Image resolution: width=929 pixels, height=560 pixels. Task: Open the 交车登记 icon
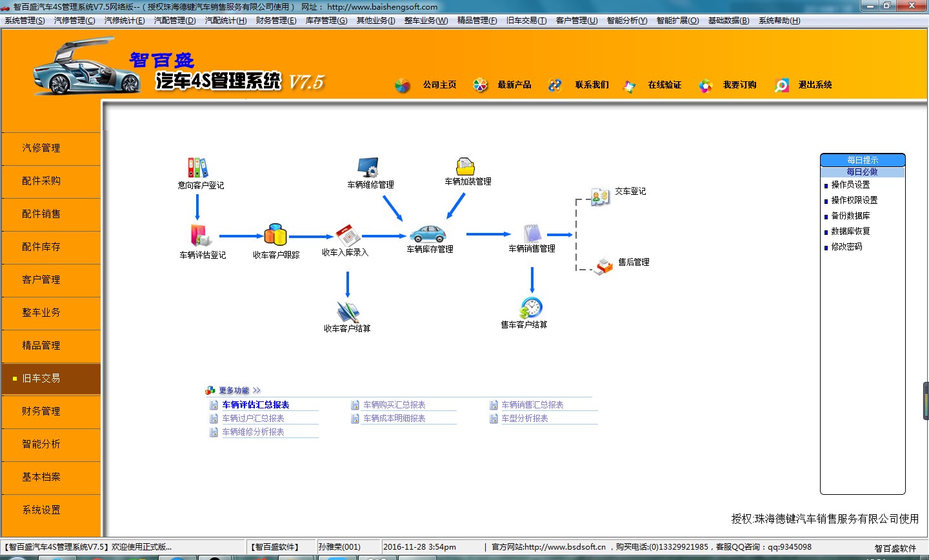click(600, 197)
